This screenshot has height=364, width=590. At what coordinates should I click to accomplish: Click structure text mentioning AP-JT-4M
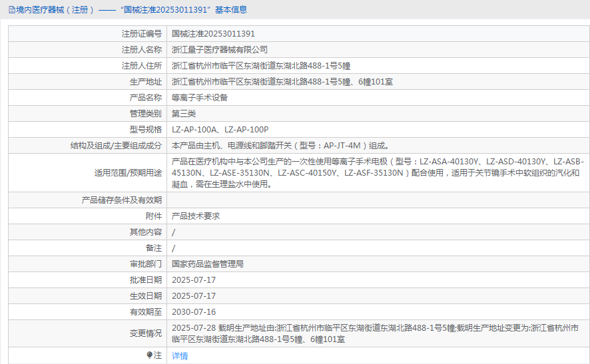tap(281, 146)
